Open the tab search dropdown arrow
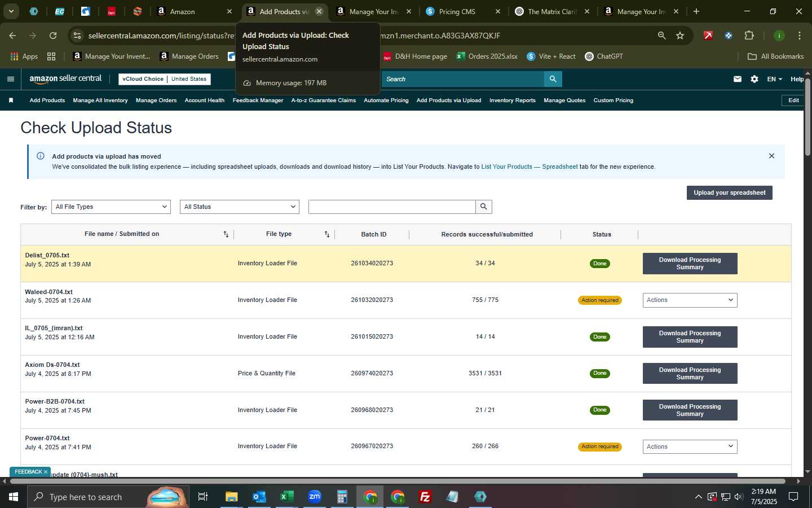This screenshot has height=508, width=812. click(x=11, y=11)
